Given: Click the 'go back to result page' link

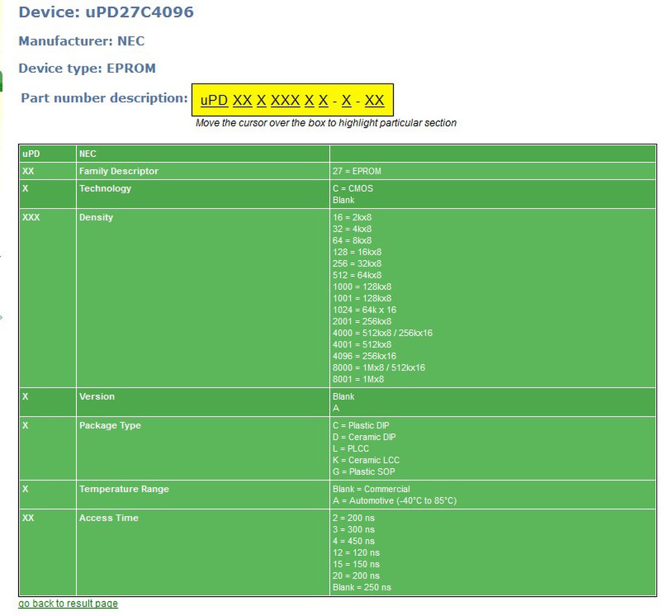Looking at the screenshot, I should click(68, 603).
